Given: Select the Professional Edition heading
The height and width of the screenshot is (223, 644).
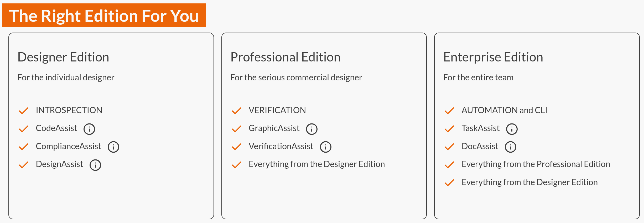Looking at the screenshot, I should 285,57.
